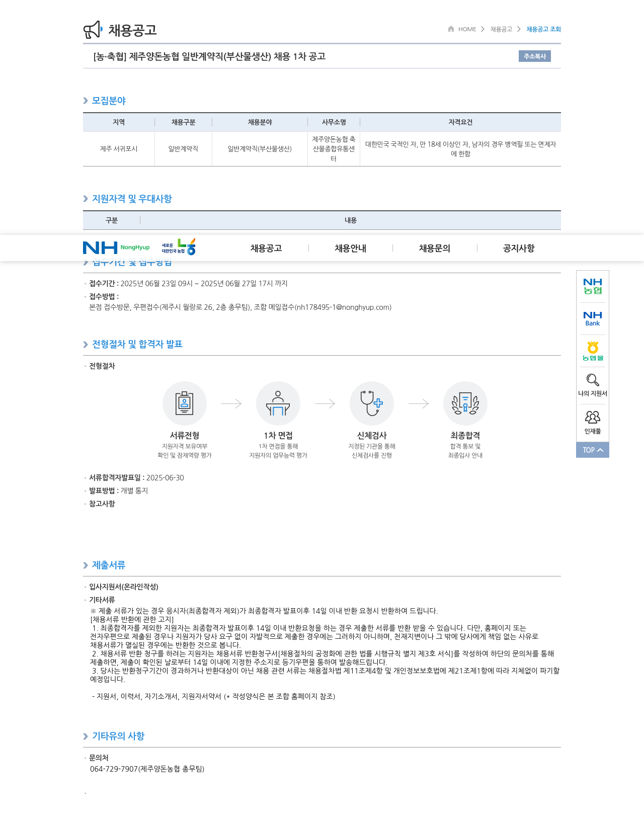The width and height of the screenshot is (644, 832).
Task: Click the job title heading 제주양돈농협 일반계약직 채용 1차 공고
Action: [x=209, y=56]
